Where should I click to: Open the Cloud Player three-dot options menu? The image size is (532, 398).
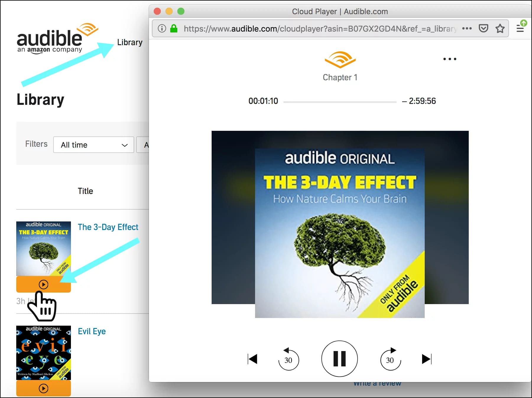coord(450,59)
